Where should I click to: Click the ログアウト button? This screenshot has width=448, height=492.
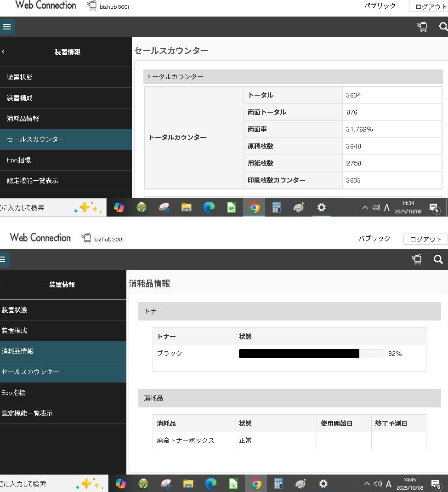tap(431, 6)
